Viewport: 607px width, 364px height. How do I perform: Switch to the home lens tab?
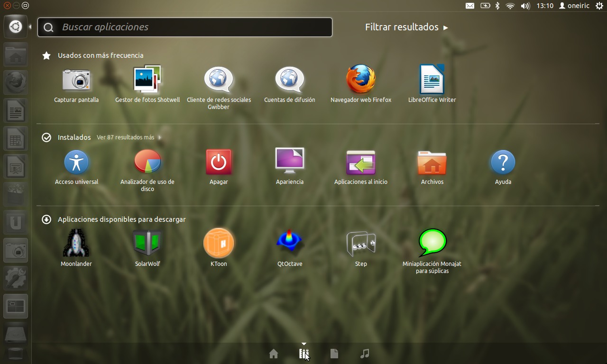pyautogui.click(x=274, y=354)
